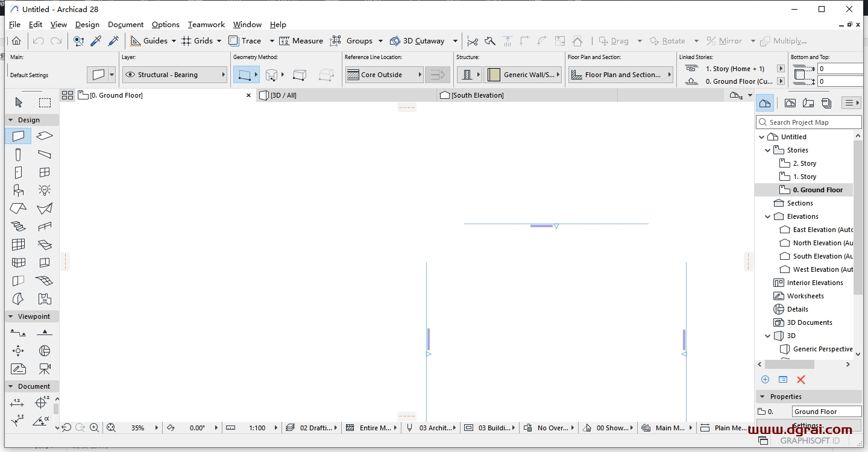
Task: Open Guides dropdown arrow
Action: pyautogui.click(x=174, y=41)
